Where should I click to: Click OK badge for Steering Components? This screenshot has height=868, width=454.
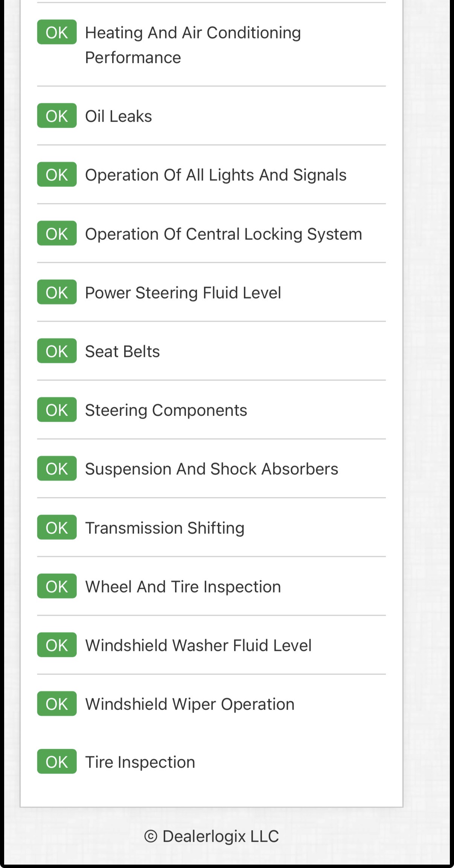pyautogui.click(x=57, y=410)
